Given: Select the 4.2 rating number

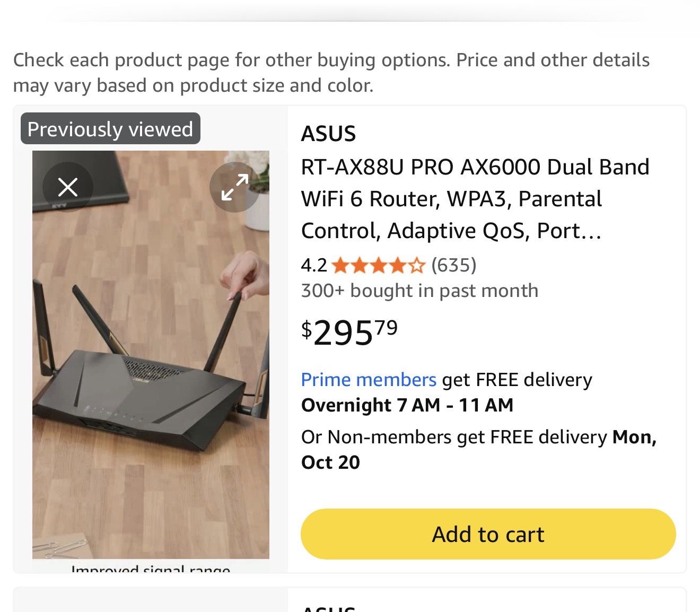Looking at the screenshot, I should (314, 265).
